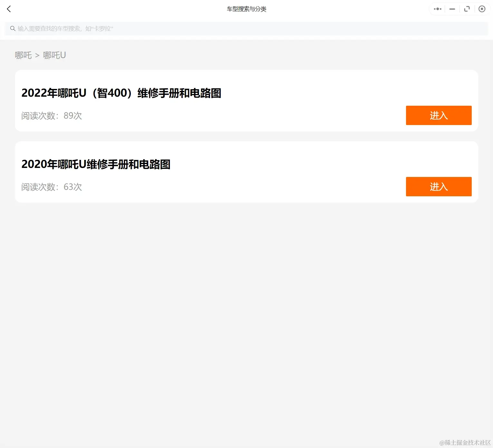Open mini-program options via three-dot icon

[437, 9]
